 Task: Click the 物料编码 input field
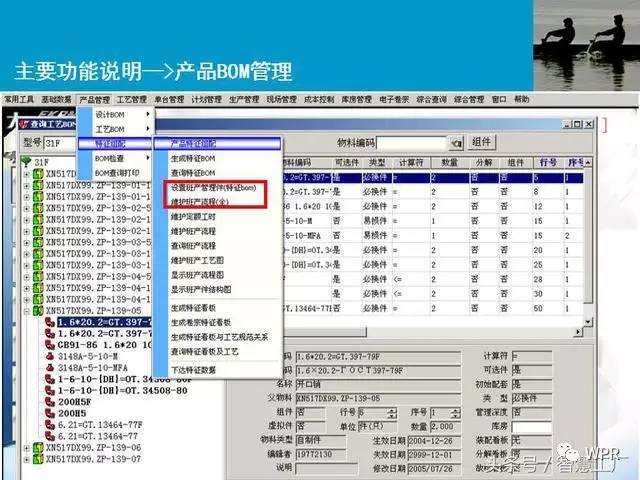point(411,143)
